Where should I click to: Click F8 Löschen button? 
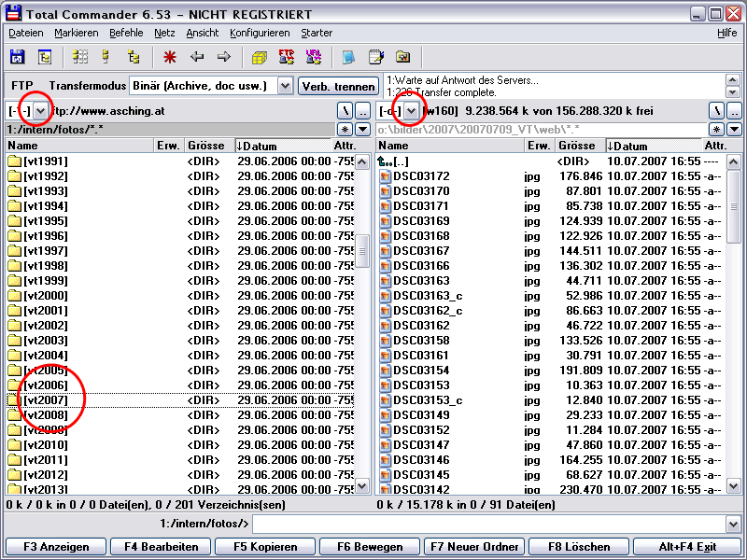pyautogui.click(x=579, y=547)
